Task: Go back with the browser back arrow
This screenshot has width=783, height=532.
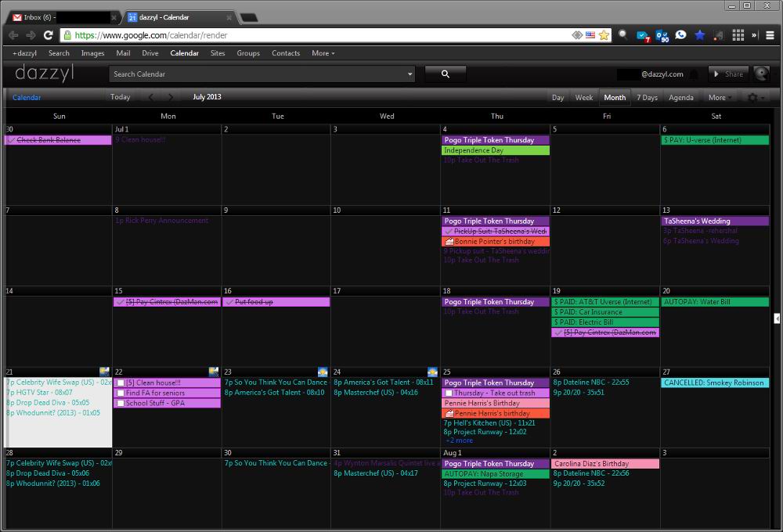Action: [13, 35]
